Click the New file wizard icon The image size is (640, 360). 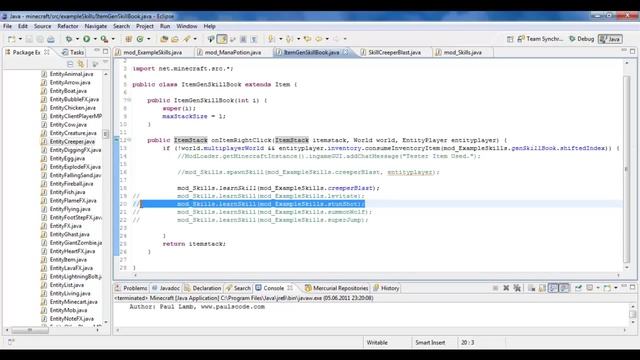[x=11, y=39]
